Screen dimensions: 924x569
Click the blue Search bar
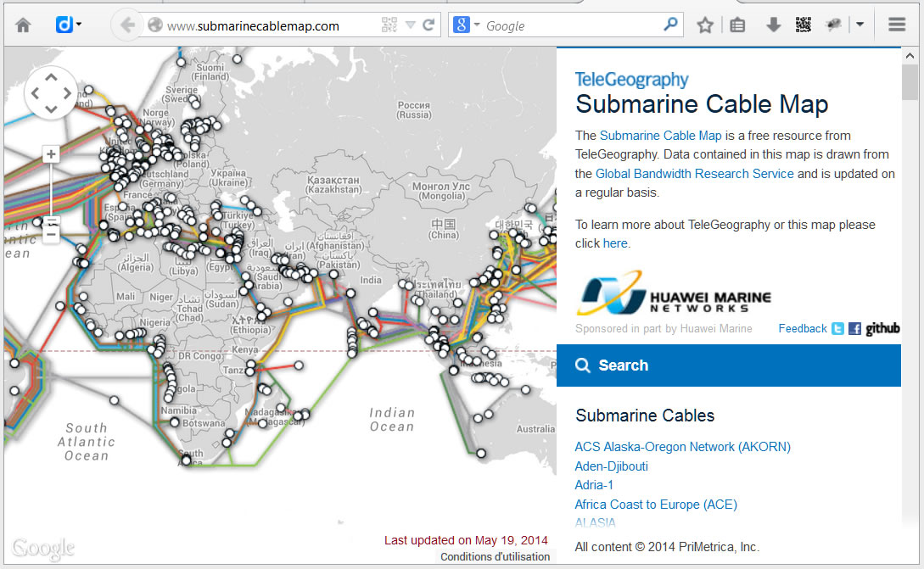(x=728, y=365)
